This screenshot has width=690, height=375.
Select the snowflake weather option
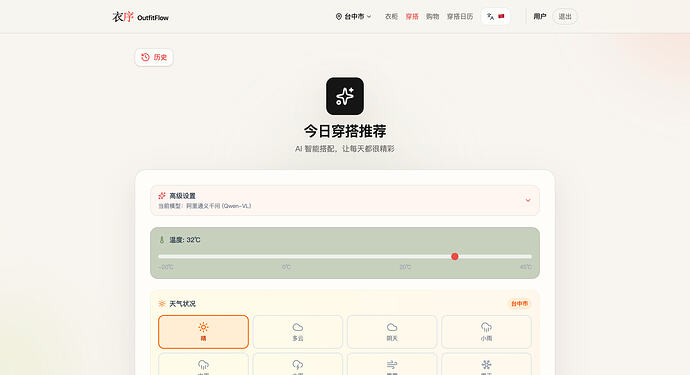[x=486, y=364]
